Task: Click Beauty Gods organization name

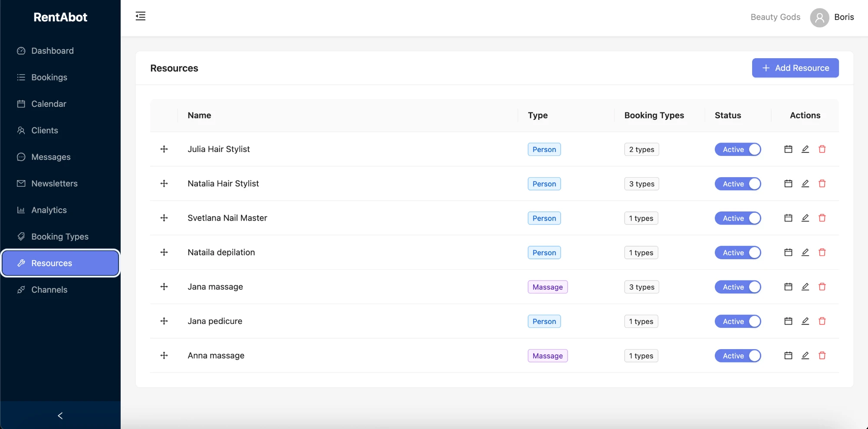Action: coord(775,17)
